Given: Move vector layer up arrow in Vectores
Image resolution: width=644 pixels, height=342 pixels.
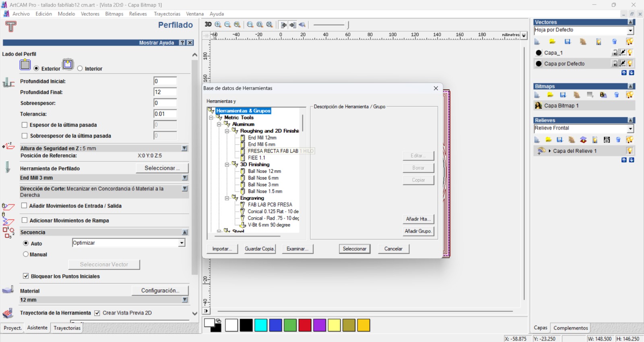Looking at the screenshot, I should point(624,73).
